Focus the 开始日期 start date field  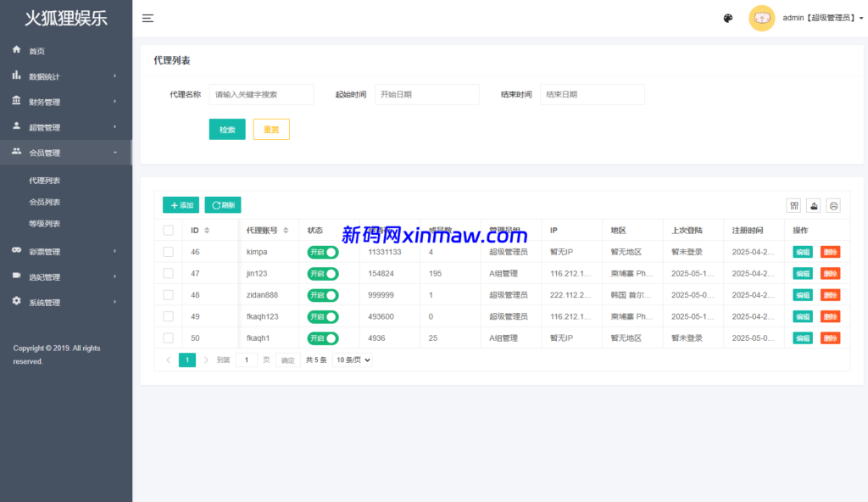[x=427, y=95]
